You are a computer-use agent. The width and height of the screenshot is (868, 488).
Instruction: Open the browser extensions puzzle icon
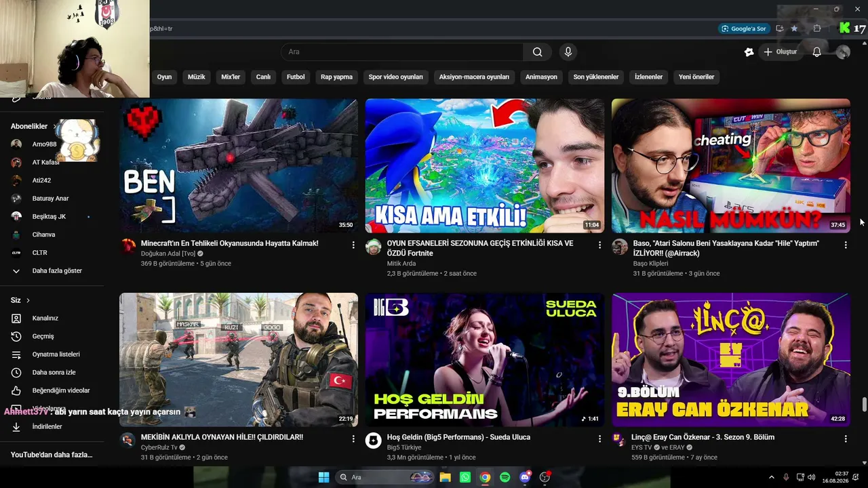[817, 28]
